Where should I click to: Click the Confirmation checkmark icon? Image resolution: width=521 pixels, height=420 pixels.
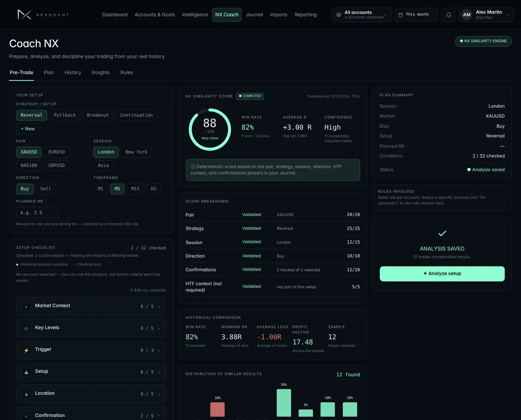pos(26,416)
